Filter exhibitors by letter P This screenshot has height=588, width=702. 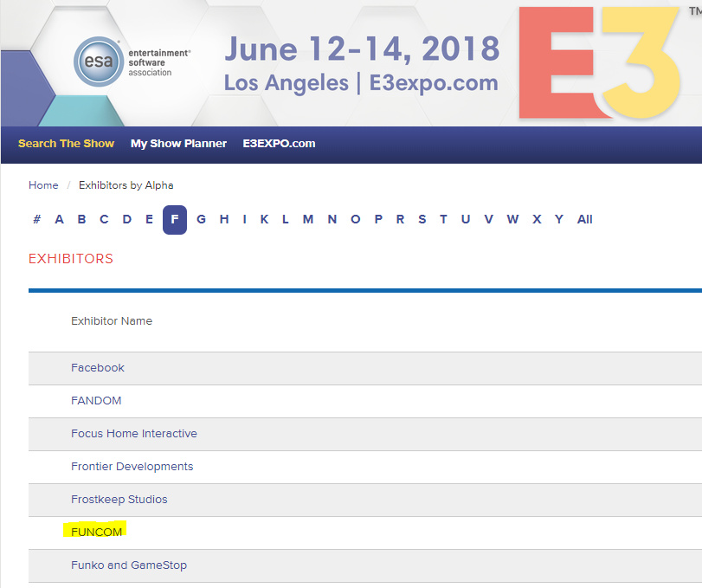tap(378, 219)
